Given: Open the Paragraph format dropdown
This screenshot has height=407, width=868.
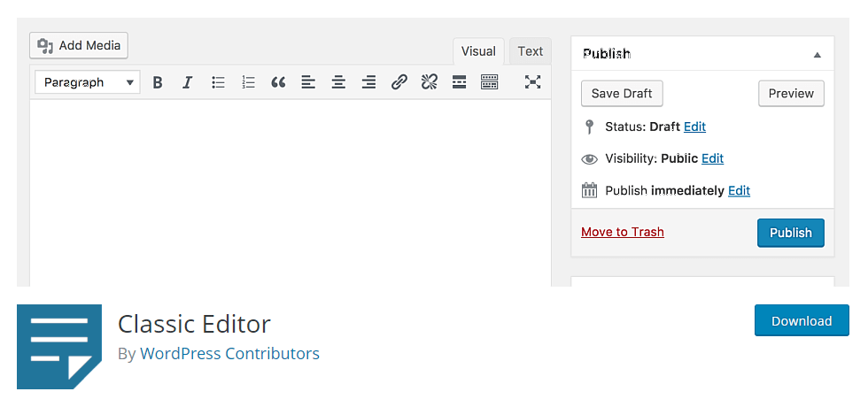Looking at the screenshot, I should pyautogui.click(x=87, y=82).
